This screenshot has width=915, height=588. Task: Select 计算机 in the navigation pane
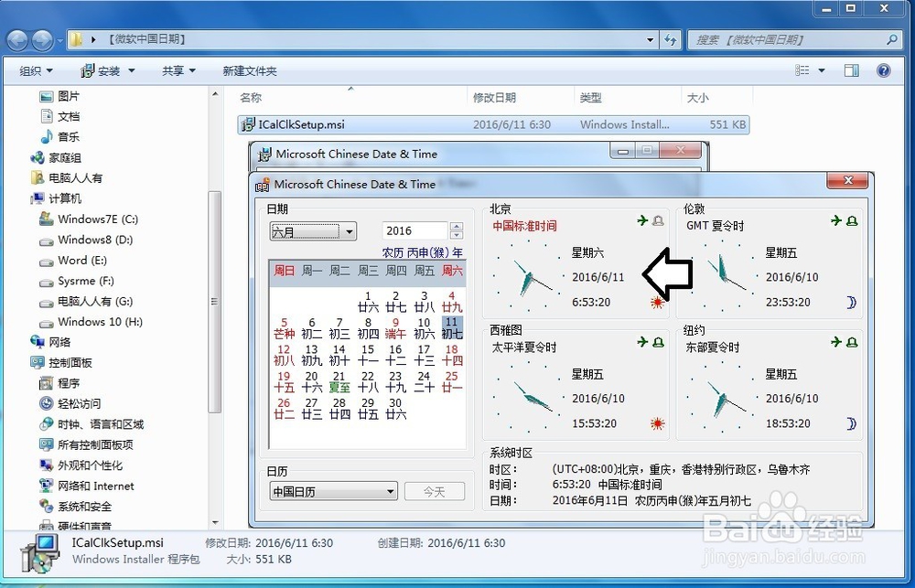[56, 198]
